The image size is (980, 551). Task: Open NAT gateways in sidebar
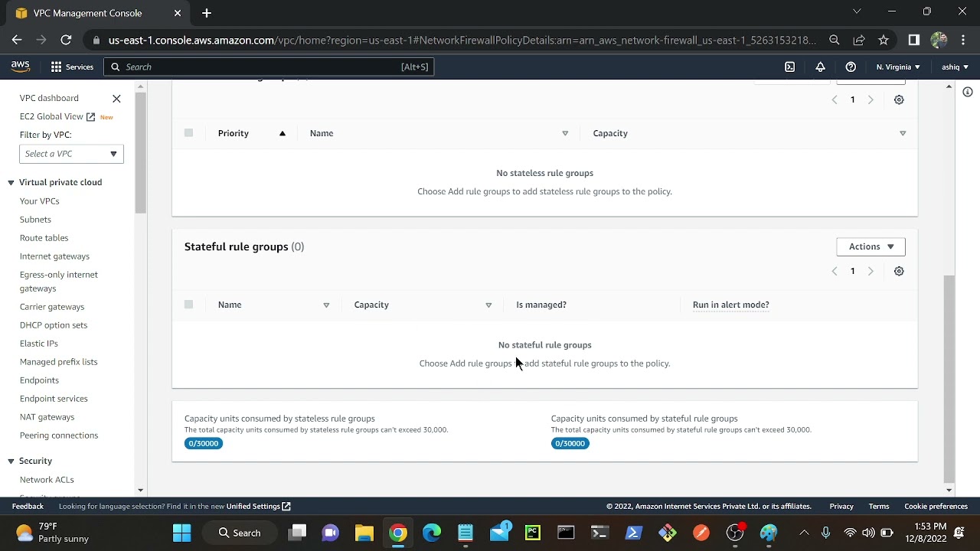pos(47,417)
